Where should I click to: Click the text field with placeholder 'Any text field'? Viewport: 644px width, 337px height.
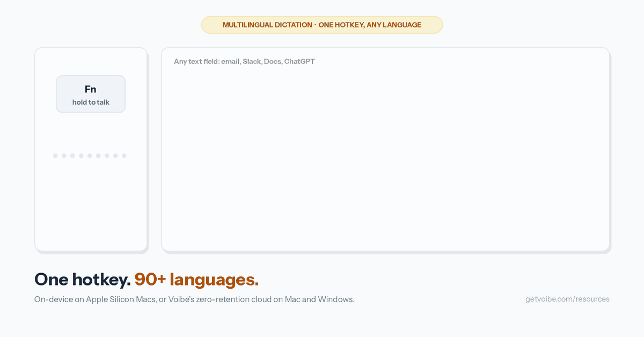point(385,149)
